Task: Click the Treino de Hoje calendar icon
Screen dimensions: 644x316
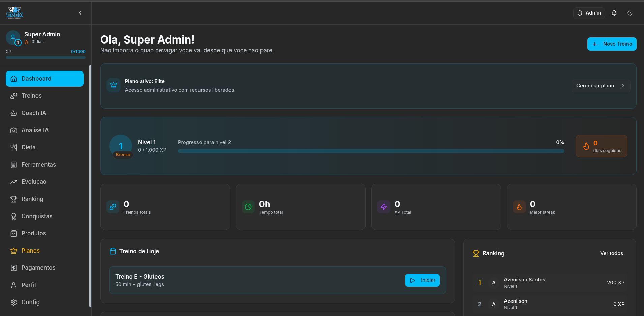Action: [113, 251]
